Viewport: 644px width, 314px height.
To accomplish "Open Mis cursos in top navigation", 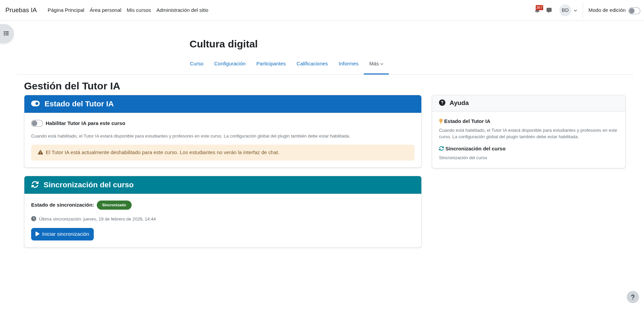I will point(139,10).
